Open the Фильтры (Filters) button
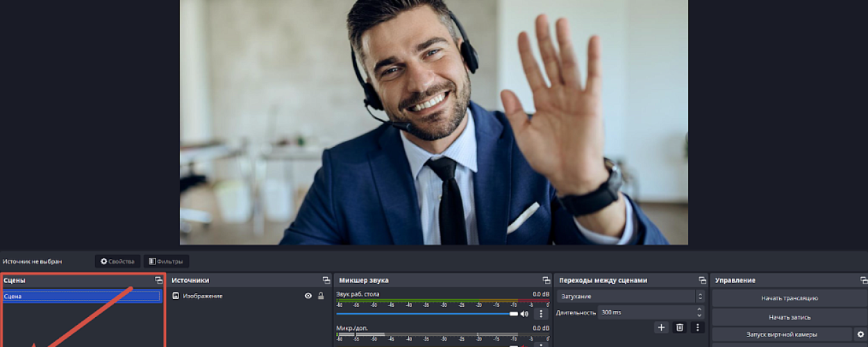Image resolution: width=868 pixels, height=347 pixels. [166, 262]
